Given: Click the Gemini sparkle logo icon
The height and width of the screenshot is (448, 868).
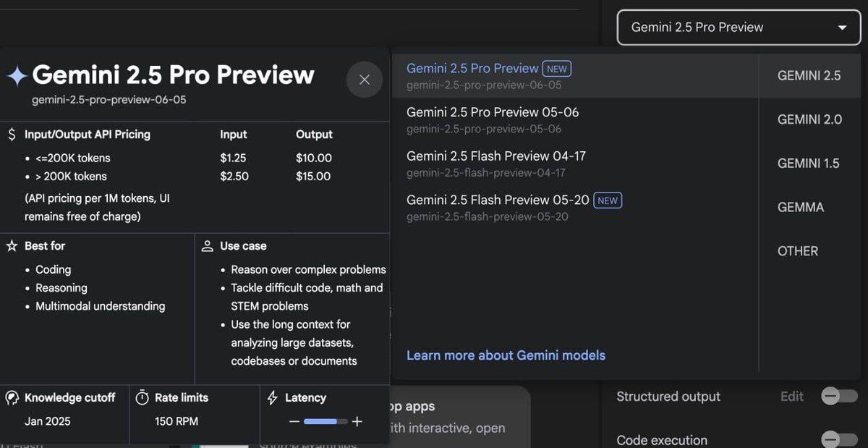Looking at the screenshot, I should 17,76.
